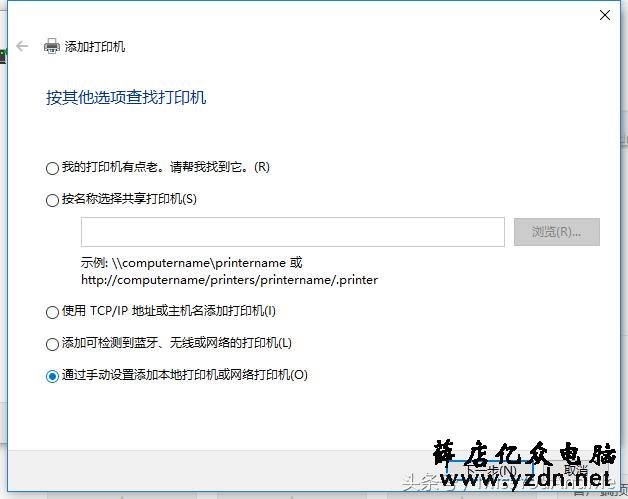Select 我的打印机有点老 radio option

click(x=52, y=168)
